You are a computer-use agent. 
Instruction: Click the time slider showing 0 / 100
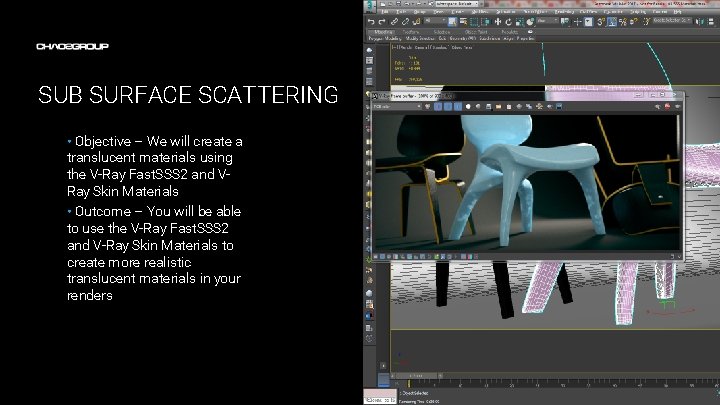point(416,376)
